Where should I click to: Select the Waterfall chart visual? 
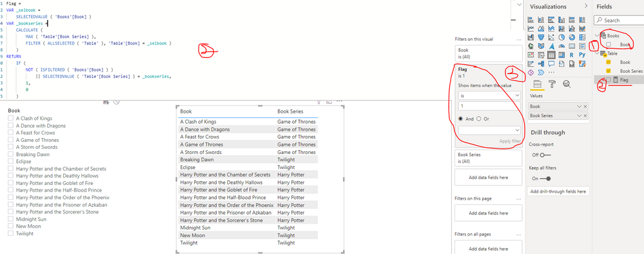tap(531, 37)
